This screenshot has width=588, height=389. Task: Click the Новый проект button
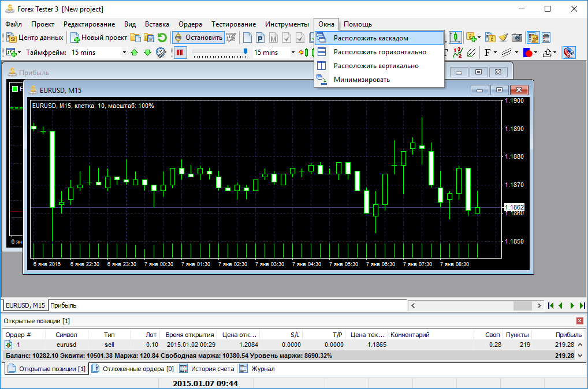pyautogui.click(x=99, y=38)
